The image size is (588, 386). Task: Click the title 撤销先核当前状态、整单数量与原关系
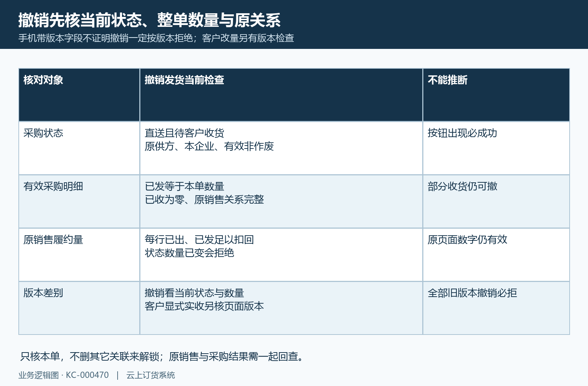point(149,20)
